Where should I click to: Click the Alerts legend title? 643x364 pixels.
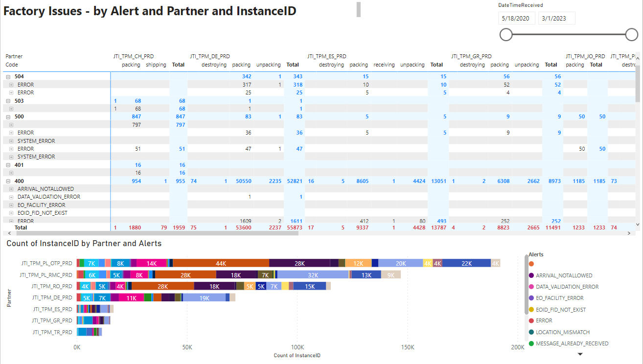tap(536, 254)
